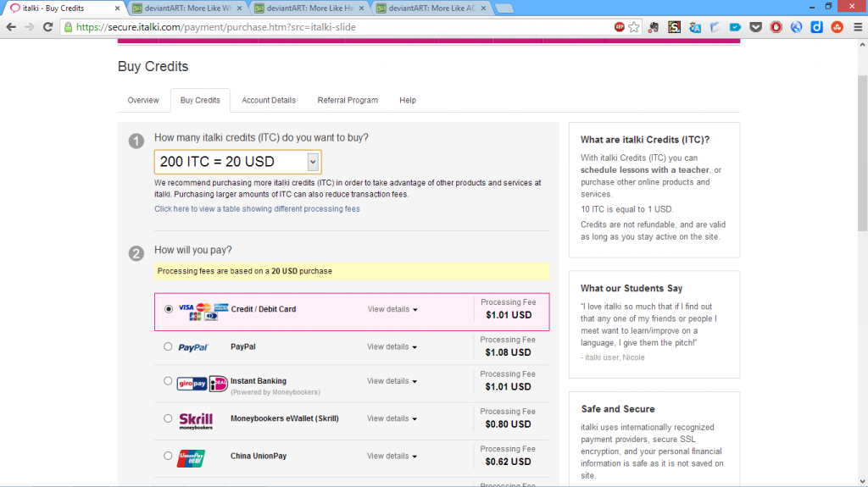
Task: Click the "Safe and Secure" heading
Action: pyautogui.click(x=618, y=409)
